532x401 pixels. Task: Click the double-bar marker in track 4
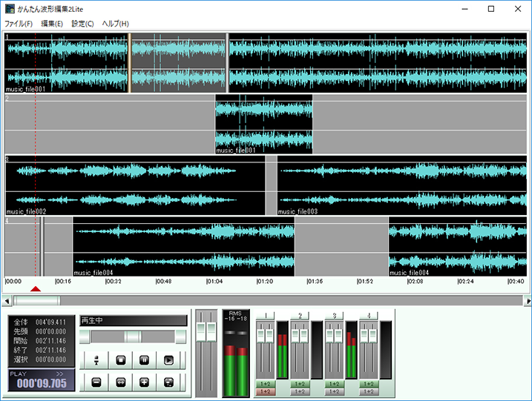[x=42, y=247]
